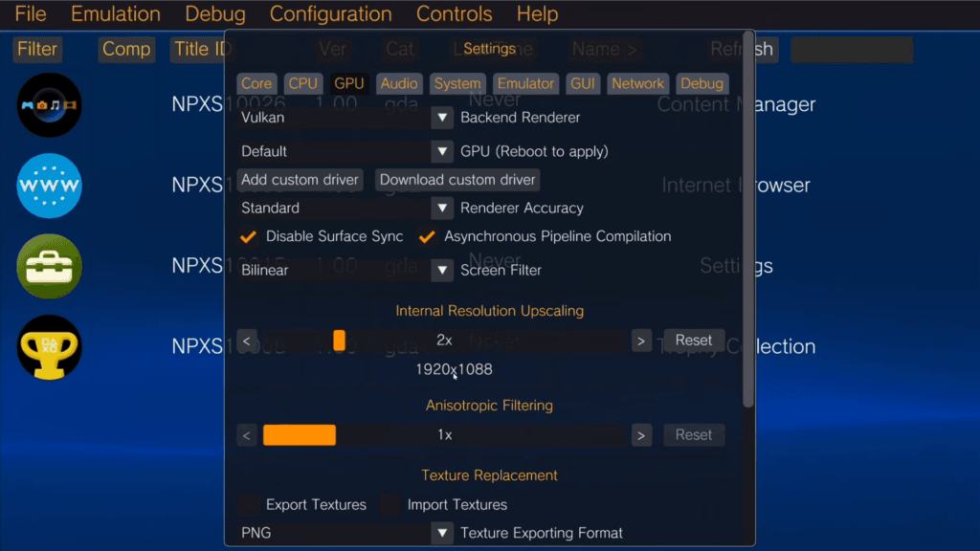
Task: Increase resolution upscaling with the right arrow
Action: coord(641,340)
